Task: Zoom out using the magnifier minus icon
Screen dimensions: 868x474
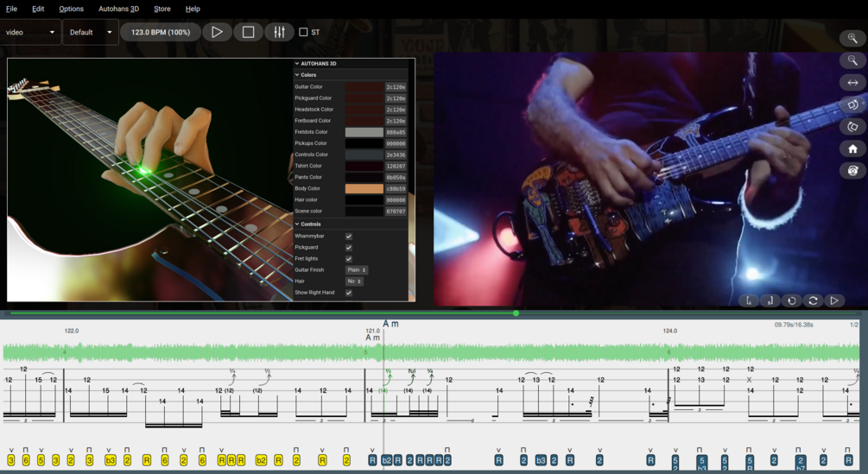Action: coord(852,60)
